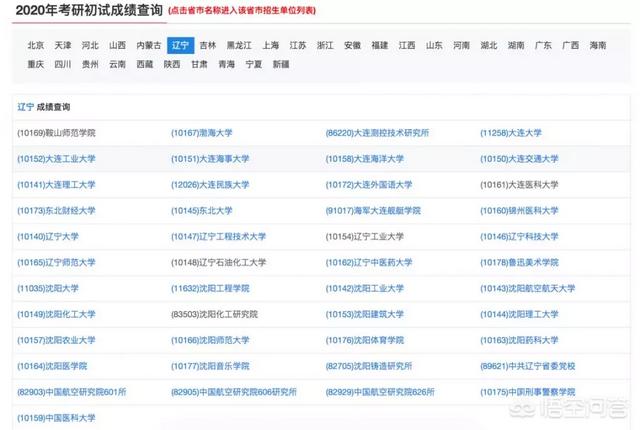The width and height of the screenshot is (640, 430).
Task: Open 浙江 province tab
Action: (x=325, y=45)
